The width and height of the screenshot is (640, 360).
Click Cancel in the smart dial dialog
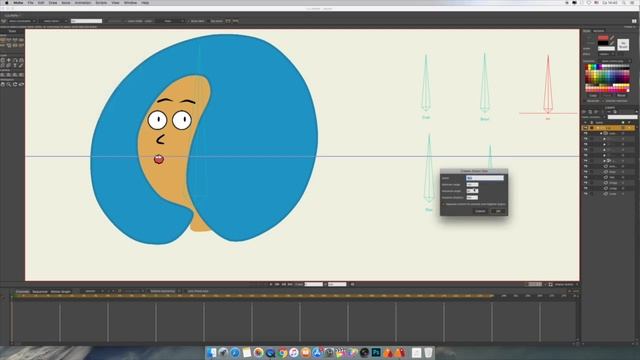coord(480,211)
